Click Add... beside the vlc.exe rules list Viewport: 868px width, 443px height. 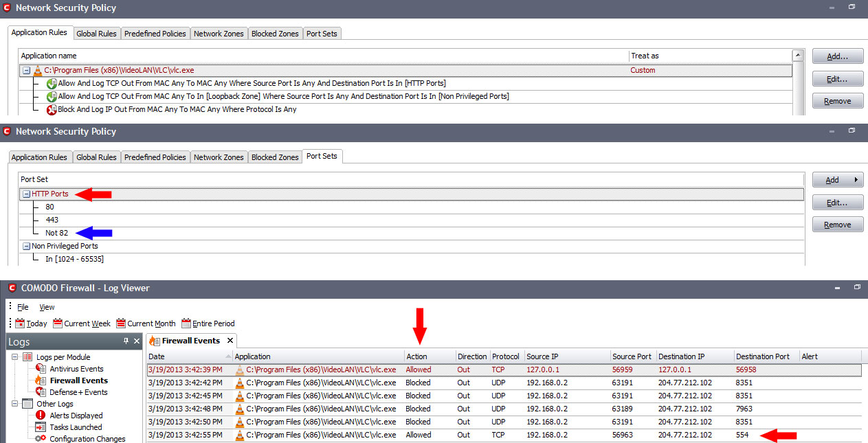[836, 56]
